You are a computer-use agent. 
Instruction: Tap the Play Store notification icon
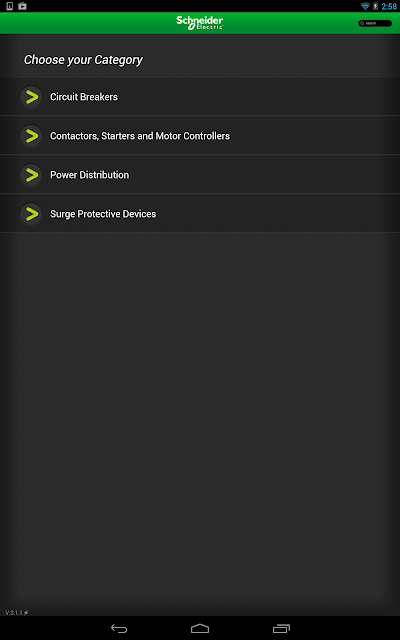(22, 6)
